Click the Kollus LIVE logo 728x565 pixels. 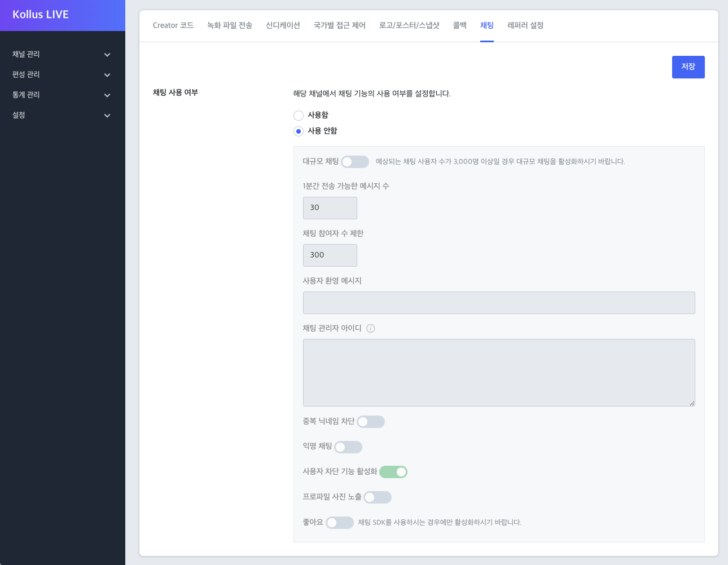click(41, 15)
